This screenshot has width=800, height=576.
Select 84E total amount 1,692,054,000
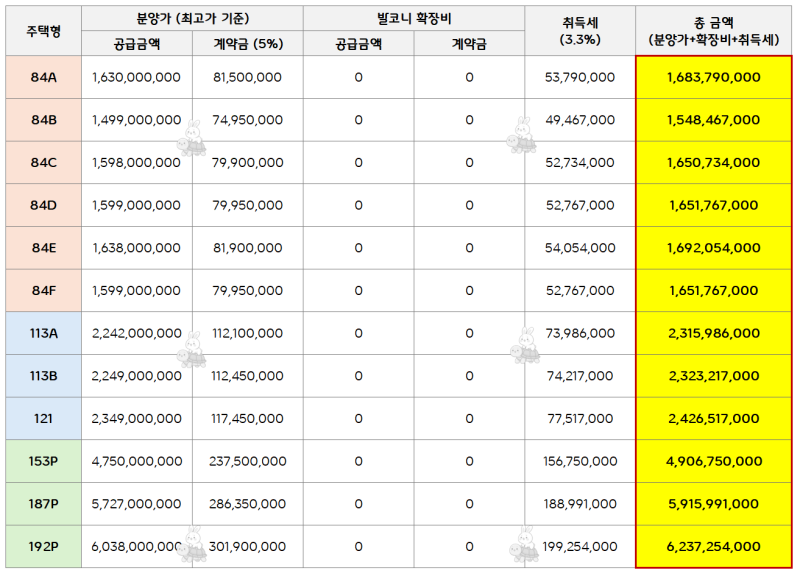[714, 248]
